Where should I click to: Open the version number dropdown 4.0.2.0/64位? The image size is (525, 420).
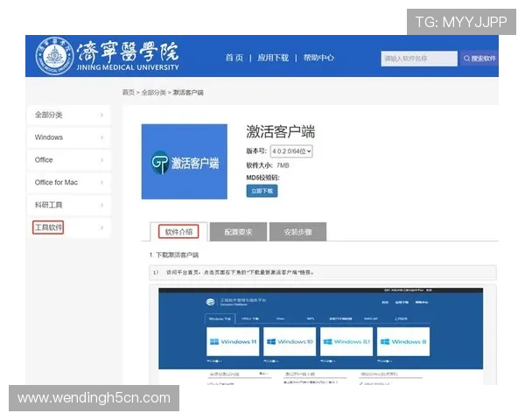[x=291, y=151]
